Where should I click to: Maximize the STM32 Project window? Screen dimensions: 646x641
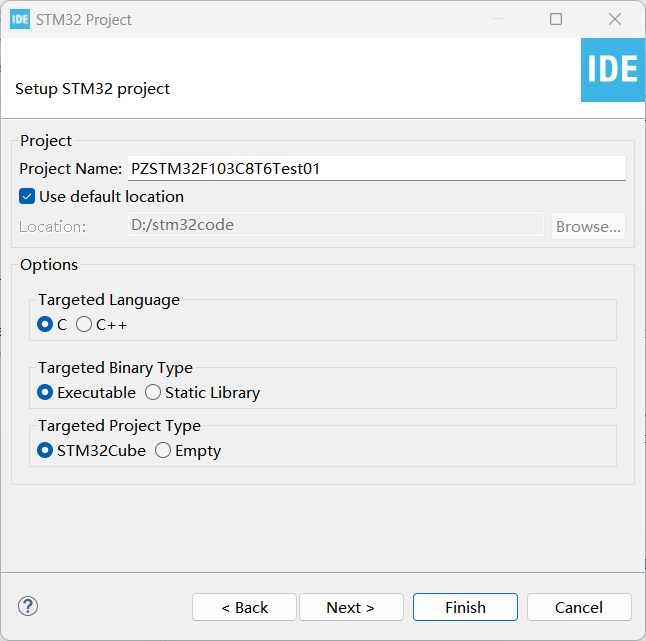coord(556,19)
